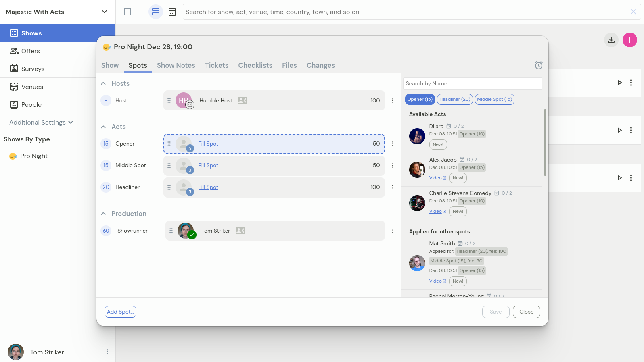Click Dilara's avatar thumbnail
The height and width of the screenshot is (362, 644).
(x=417, y=136)
